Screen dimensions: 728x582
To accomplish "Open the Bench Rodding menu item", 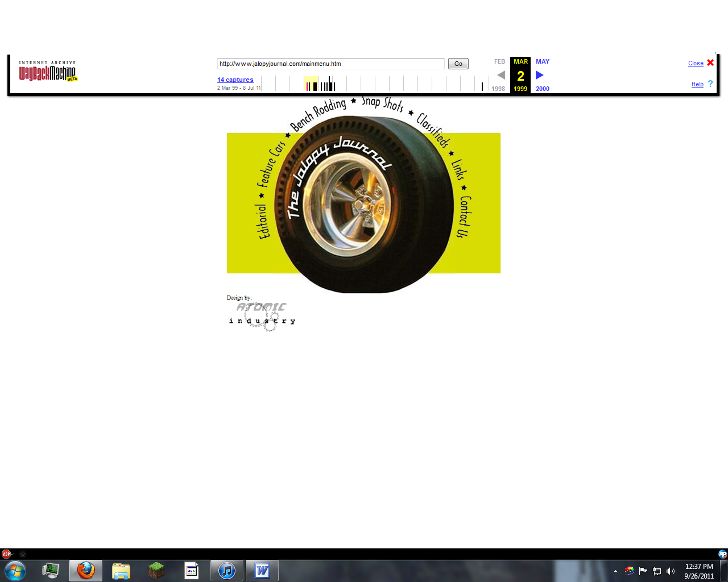I will pyautogui.click(x=318, y=114).
